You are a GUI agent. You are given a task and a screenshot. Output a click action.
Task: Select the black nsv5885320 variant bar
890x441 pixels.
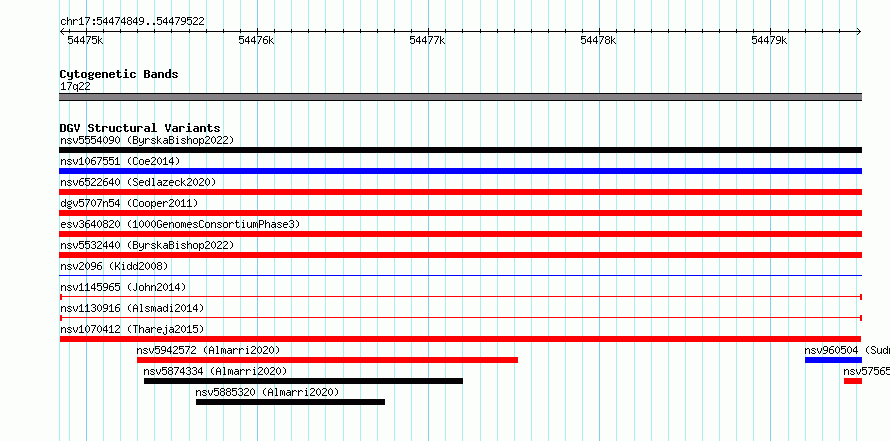click(x=290, y=402)
